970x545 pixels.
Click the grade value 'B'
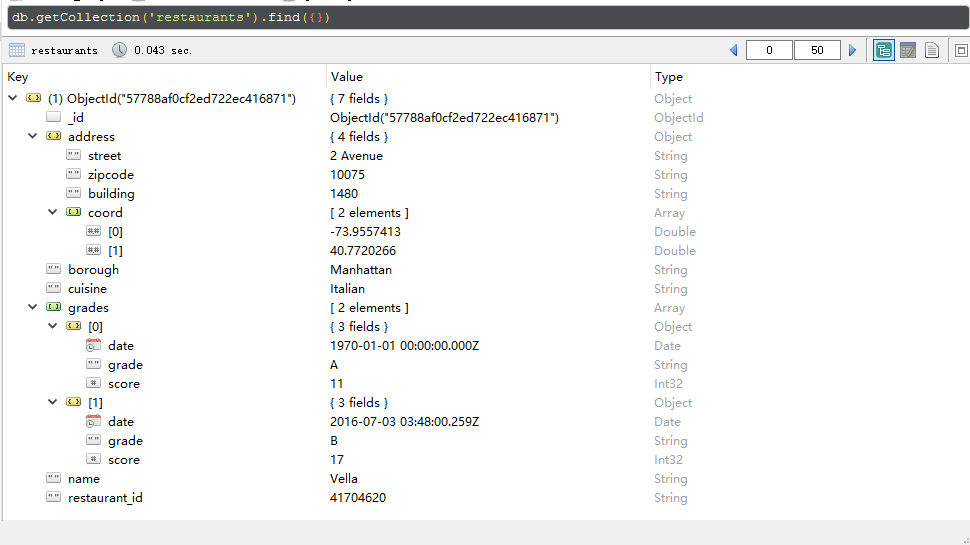(334, 440)
